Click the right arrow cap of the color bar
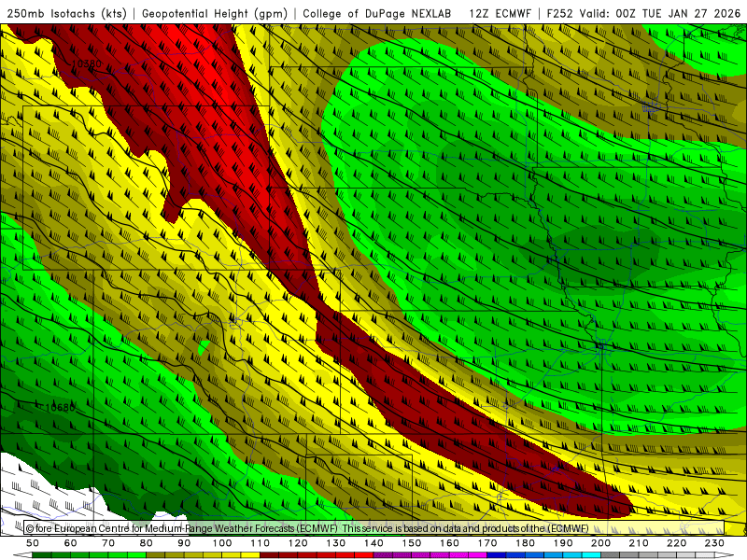The height and width of the screenshot is (560, 747). tap(725, 555)
